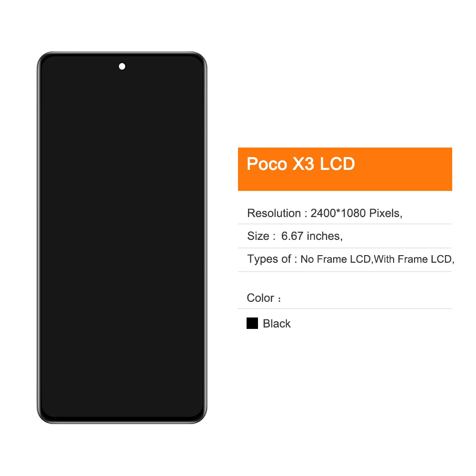476x476 pixels.
Task: Click the word "LCD" in the banner title
Action: tap(337, 164)
